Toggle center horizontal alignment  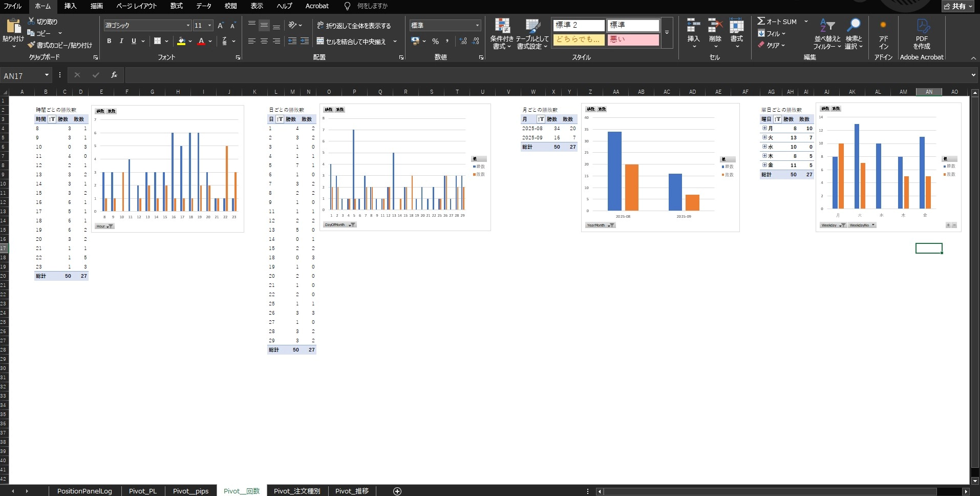click(x=264, y=41)
